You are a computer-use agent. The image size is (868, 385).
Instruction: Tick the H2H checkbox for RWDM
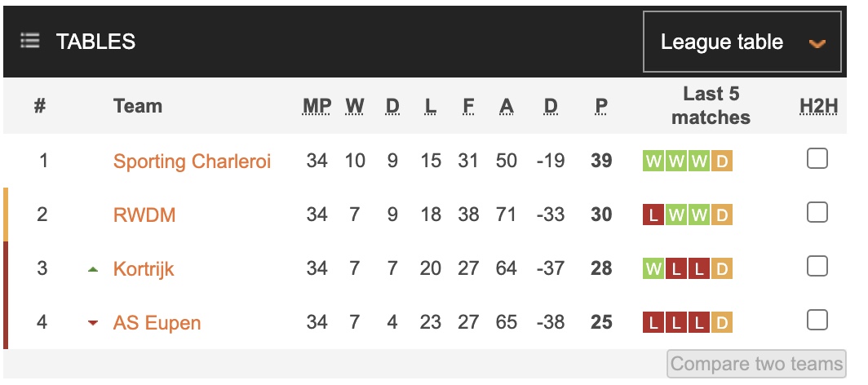tap(817, 212)
